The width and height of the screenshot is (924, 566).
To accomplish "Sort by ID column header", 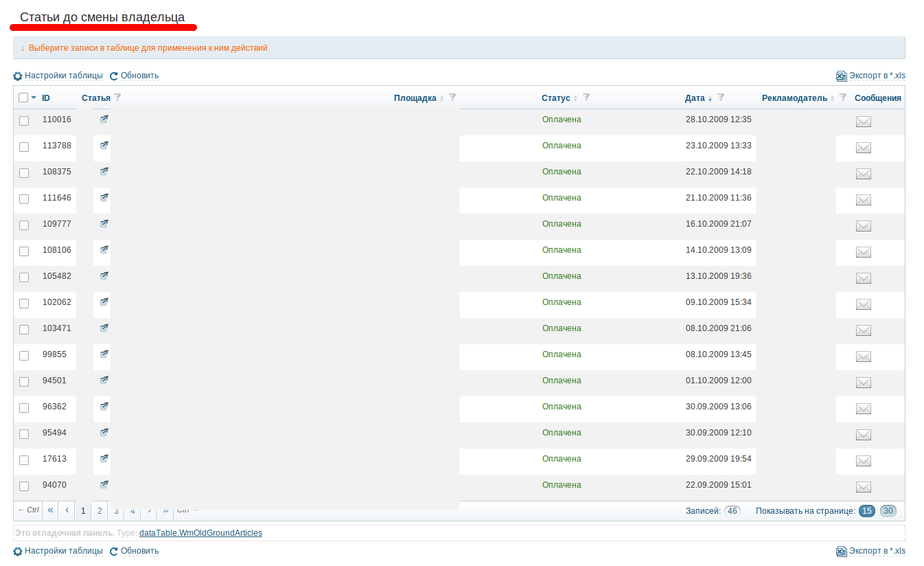I will (x=46, y=98).
